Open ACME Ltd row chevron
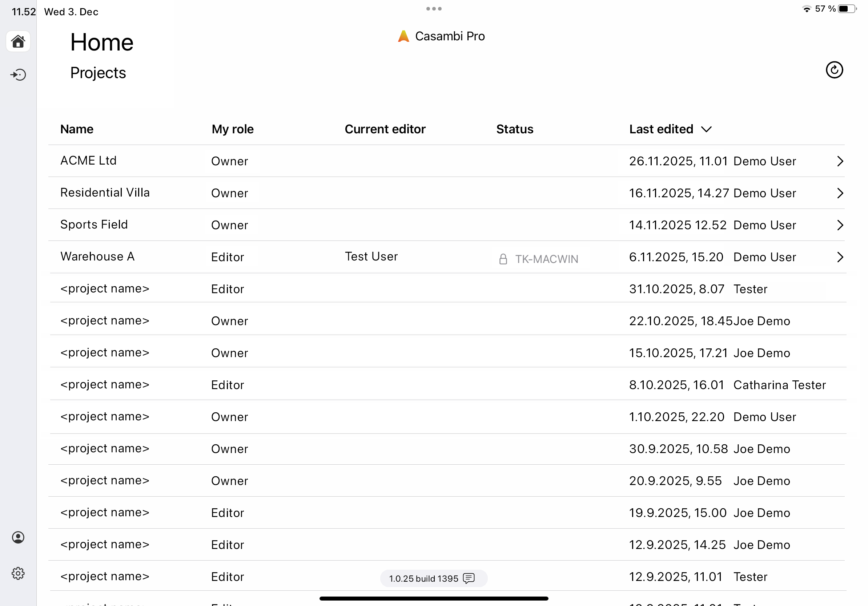868x606 pixels. [x=840, y=161]
